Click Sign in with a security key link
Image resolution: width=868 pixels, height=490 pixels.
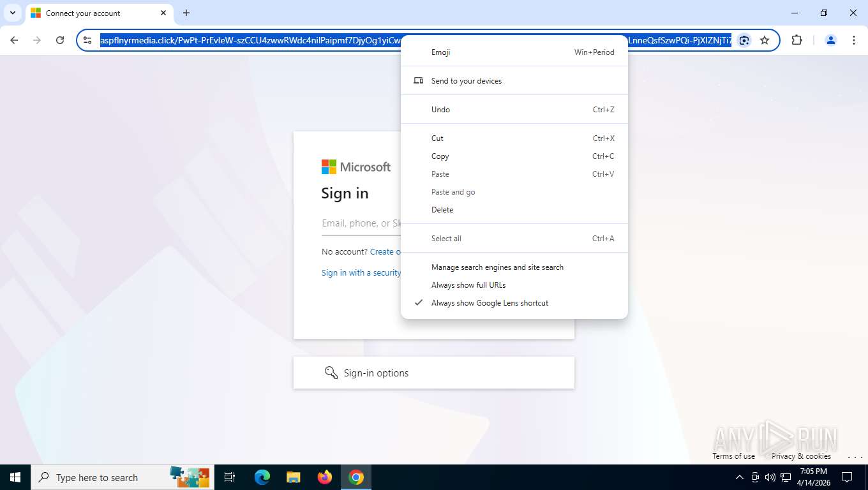point(361,273)
